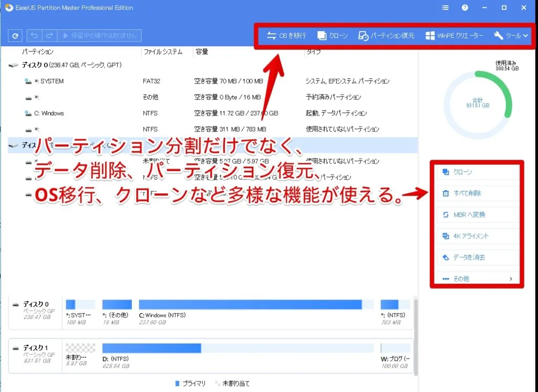Screen dimensions: 538x392
Task: Click the ファイルシステム column header
Action: (163, 52)
